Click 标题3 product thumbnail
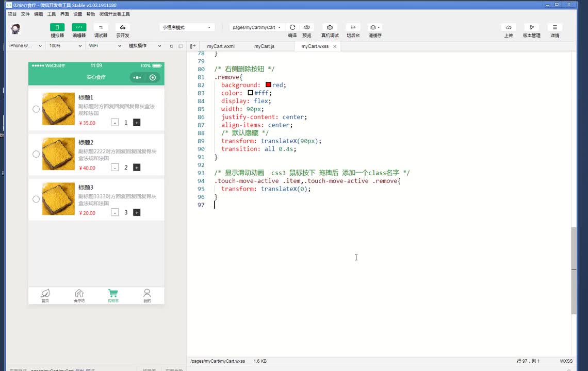The image size is (588, 371). pos(58,198)
